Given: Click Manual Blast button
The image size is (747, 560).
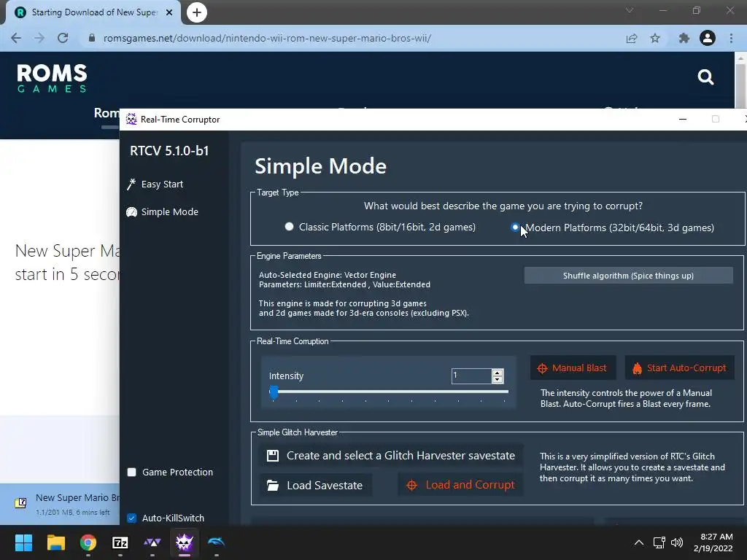Looking at the screenshot, I should (573, 368).
